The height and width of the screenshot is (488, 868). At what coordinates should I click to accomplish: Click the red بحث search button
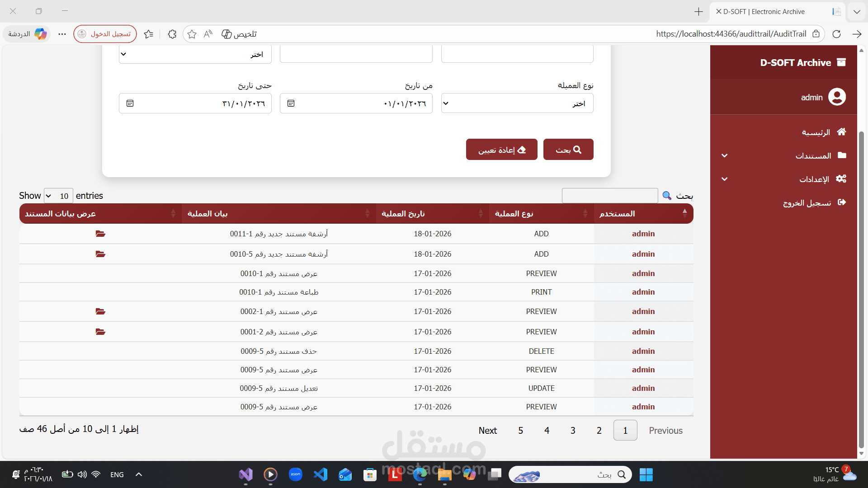pos(568,150)
